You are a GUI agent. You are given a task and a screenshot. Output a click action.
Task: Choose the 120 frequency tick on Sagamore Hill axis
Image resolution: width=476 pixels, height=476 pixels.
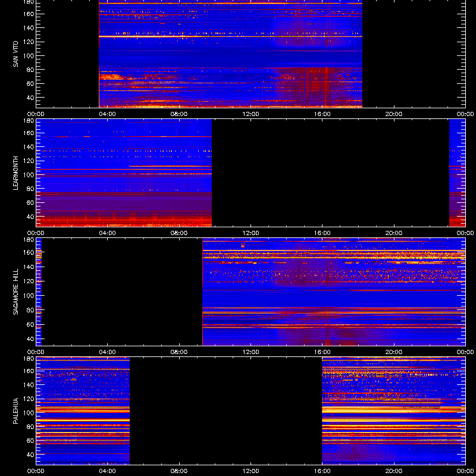[x=29, y=281]
